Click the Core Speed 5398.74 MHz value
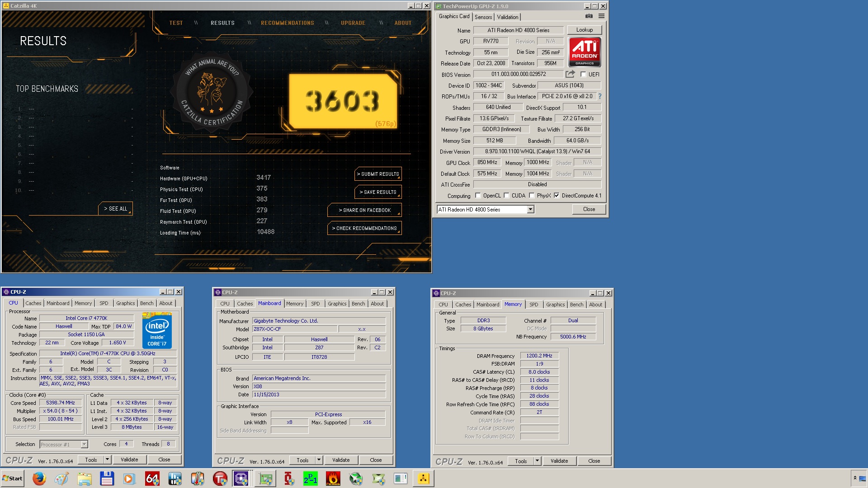Image resolution: width=868 pixels, height=488 pixels. pyautogui.click(x=61, y=403)
